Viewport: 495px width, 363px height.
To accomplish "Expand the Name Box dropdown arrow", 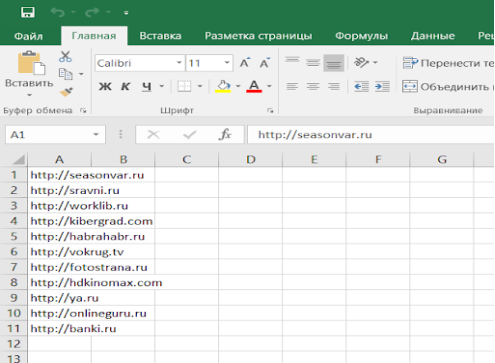I will pyautogui.click(x=96, y=135).
